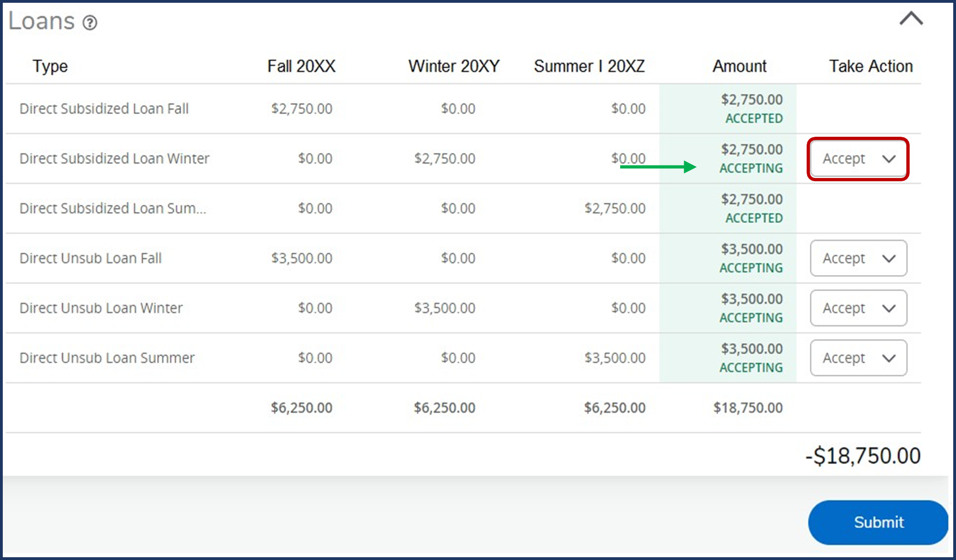Select the Direct Subsidized Loan Fall row label
The height and width of the screenshot is (560, 956).
(104, 108)
